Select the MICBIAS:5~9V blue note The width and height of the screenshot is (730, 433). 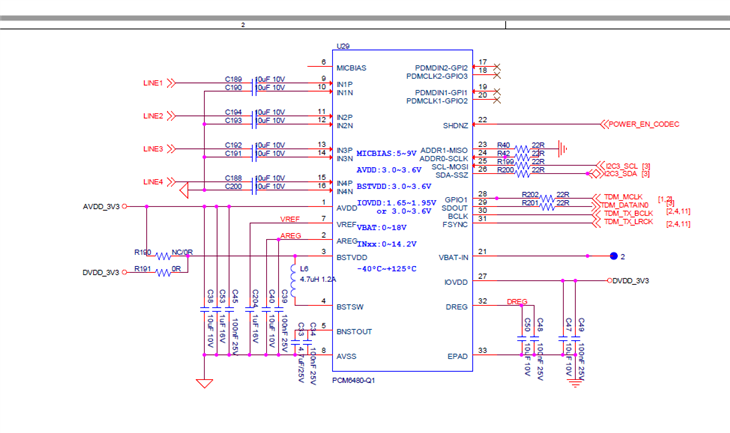coord(386,153)
